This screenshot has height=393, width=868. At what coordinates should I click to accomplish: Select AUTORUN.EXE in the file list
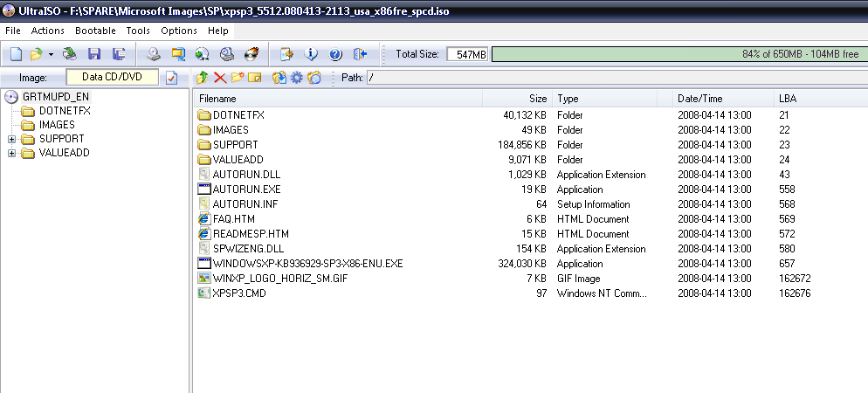(x=246, y=190)
